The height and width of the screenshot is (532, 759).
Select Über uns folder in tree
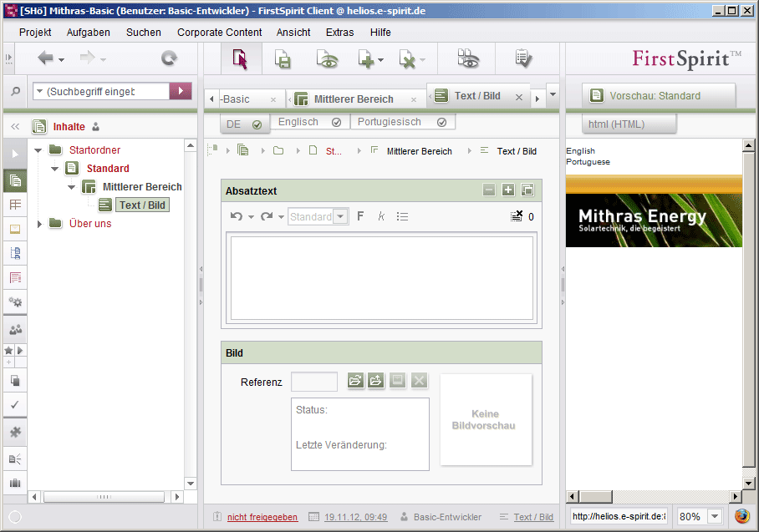pos(90,224)
